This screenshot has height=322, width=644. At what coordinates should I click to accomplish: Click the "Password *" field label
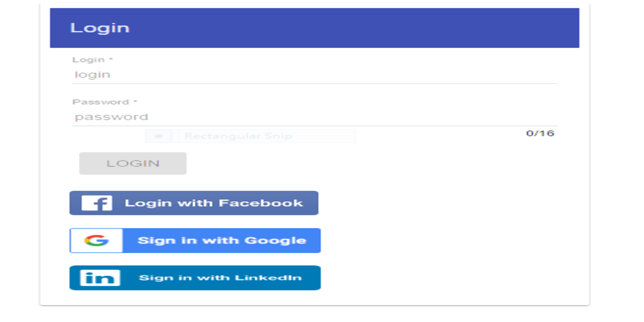(x=105, y=102)
